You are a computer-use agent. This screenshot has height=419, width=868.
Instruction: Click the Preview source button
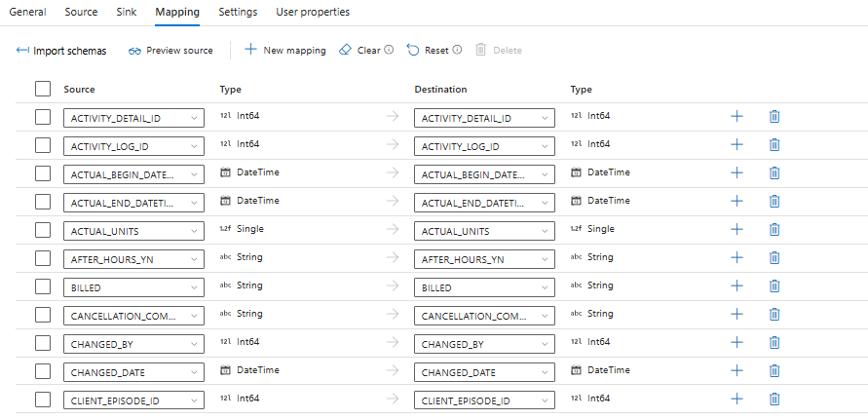tap(170, 51)
